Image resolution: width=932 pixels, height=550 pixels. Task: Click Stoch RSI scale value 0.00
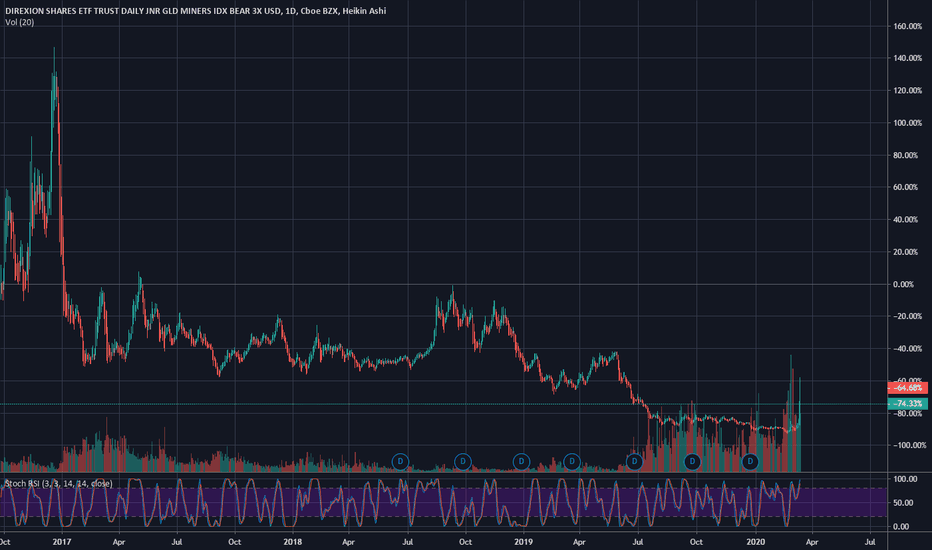[x=902, y=527]
